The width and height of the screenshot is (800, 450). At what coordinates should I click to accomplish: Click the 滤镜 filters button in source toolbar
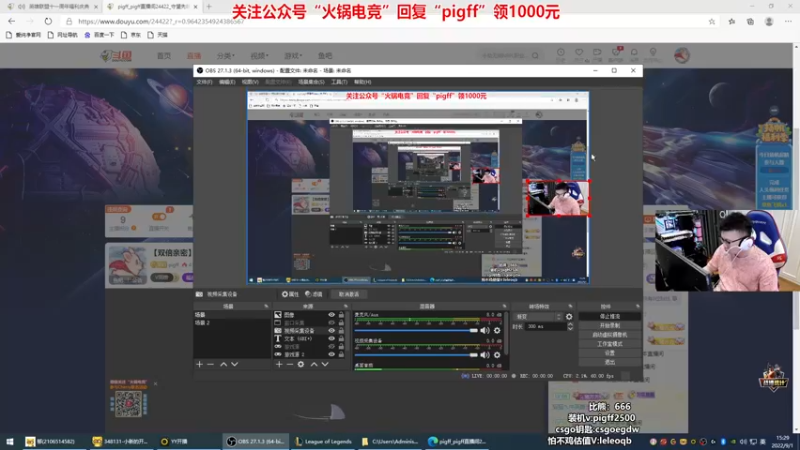314,294
